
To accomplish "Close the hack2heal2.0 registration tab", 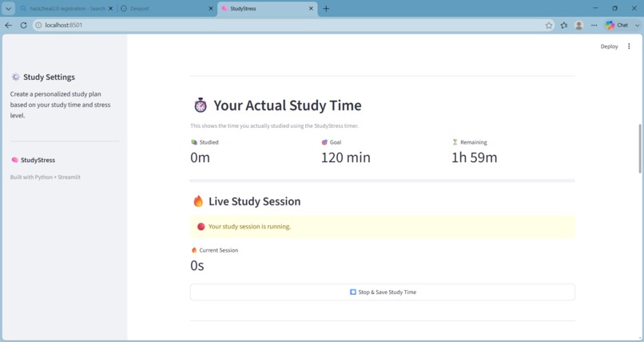I will pyautogui.click(x=110, y=8).
